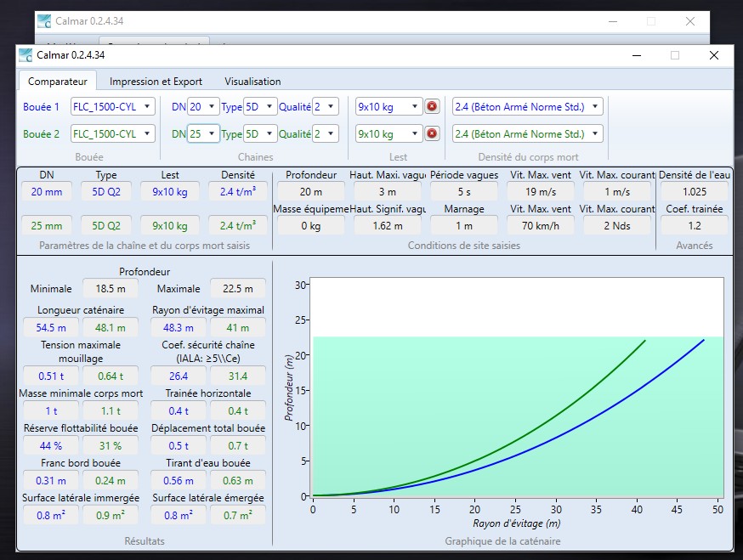The height and width of the screenshot is (560, 743).
Task: Click the Profondeur 20 m field
Action: (310, 192)
